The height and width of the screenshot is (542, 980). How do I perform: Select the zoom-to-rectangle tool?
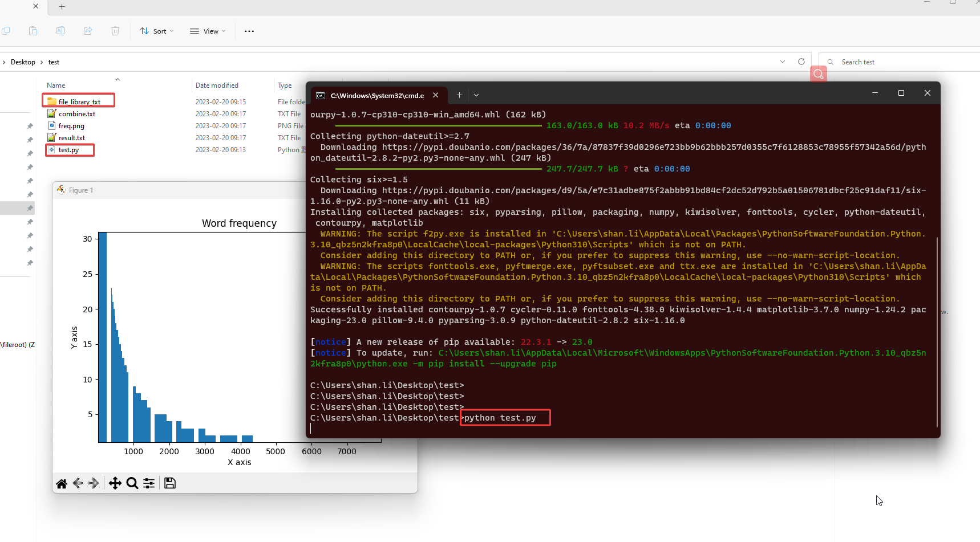click(x=132, y=483)
